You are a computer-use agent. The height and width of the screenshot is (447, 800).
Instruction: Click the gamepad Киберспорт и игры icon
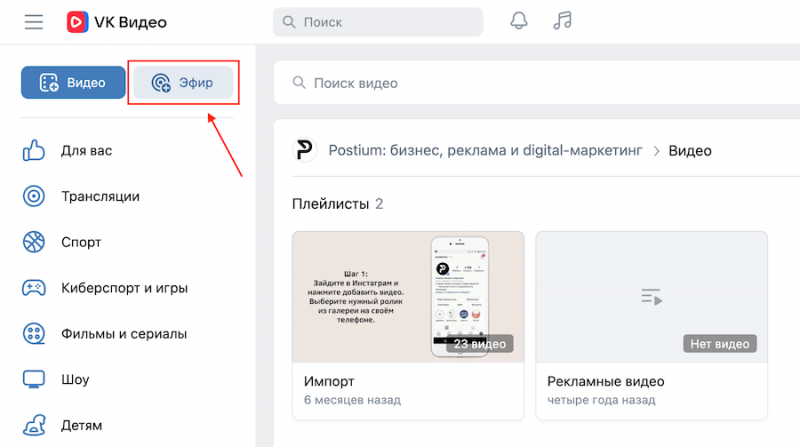(x=34, y=288)
